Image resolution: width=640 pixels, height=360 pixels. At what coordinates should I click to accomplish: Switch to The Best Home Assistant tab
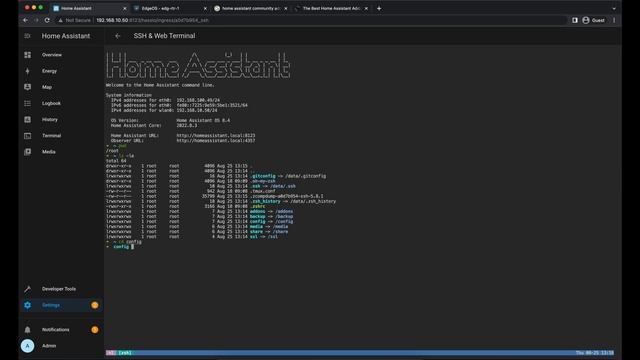click(x=331, y=8)
